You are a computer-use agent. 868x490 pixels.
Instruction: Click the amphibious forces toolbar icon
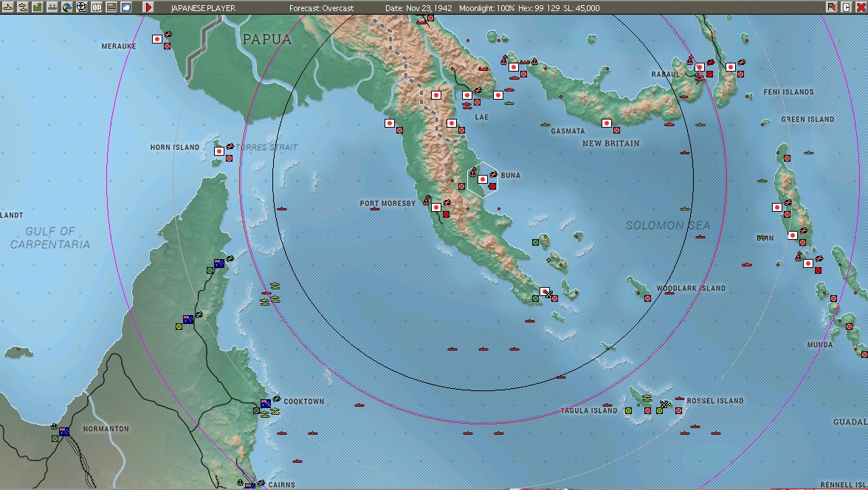coord(52,7)
